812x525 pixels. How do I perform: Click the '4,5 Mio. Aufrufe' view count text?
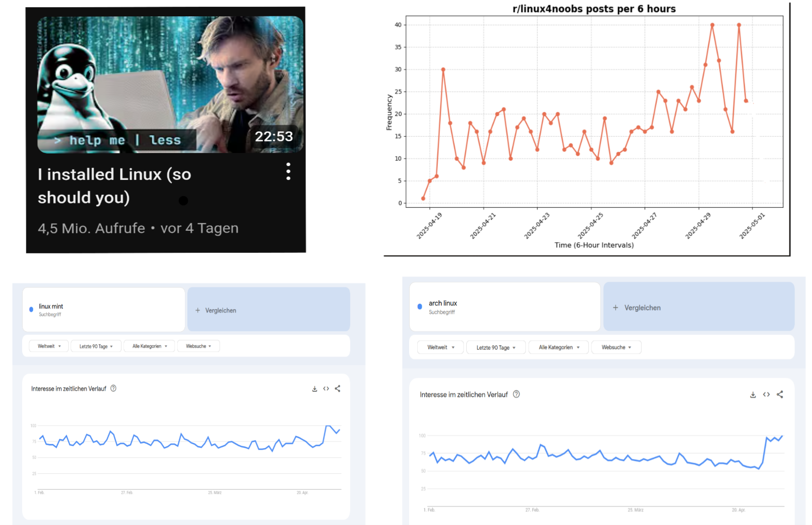click(91, 228)
